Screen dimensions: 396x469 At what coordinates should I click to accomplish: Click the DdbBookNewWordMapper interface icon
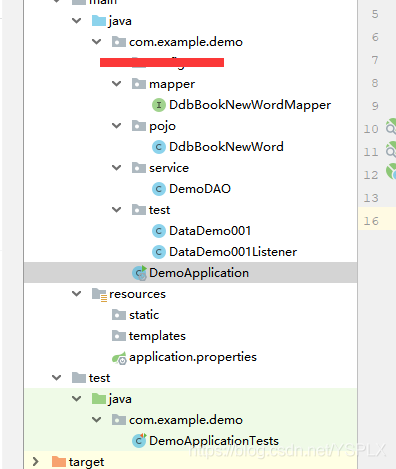pyautogui.click(x=159, y=105)
